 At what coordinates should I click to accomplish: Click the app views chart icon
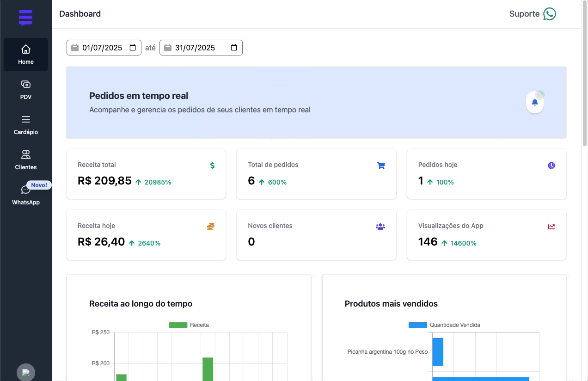point(551,227)
